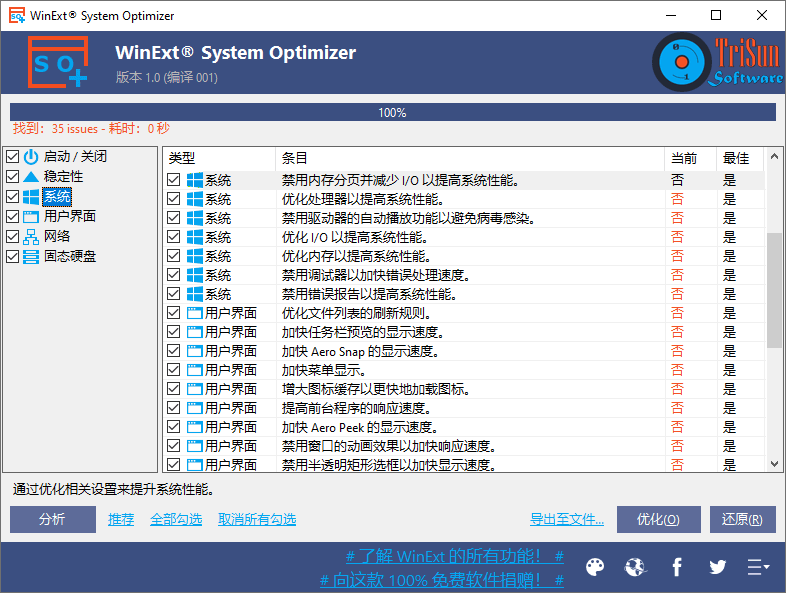
Task: Click the power icon beside 启动 / 关闭
Action: tap(31, 157)
